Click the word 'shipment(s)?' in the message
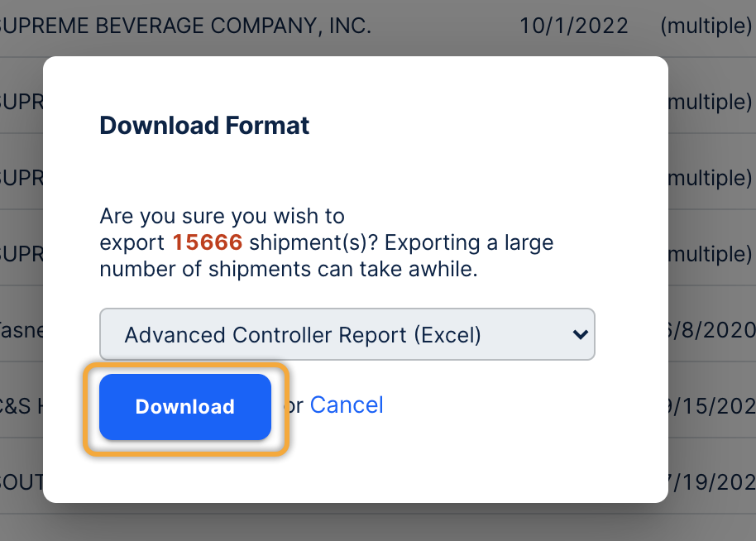The width and height of the screenshot is (756, 541). [x=313, y=243]
